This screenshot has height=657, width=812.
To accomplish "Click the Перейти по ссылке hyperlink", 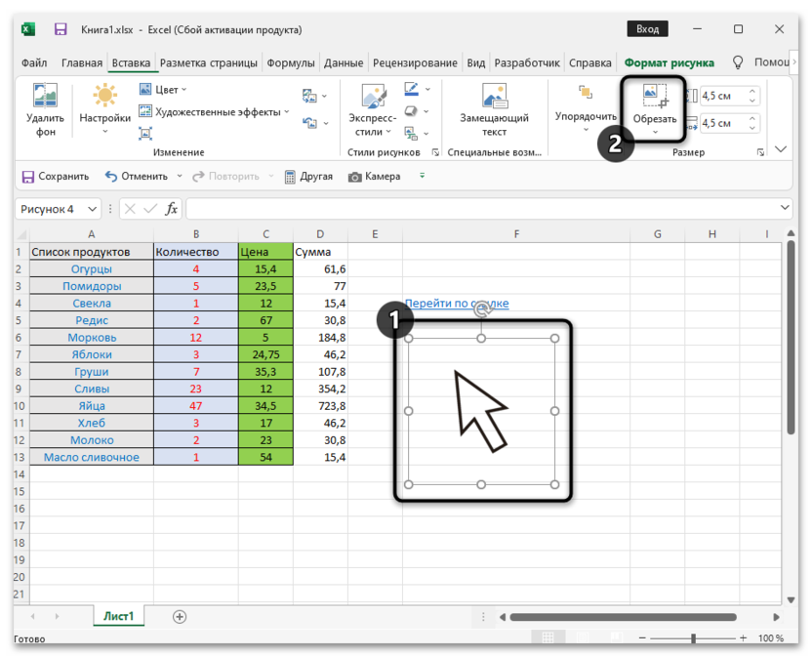I will point(456,304).
